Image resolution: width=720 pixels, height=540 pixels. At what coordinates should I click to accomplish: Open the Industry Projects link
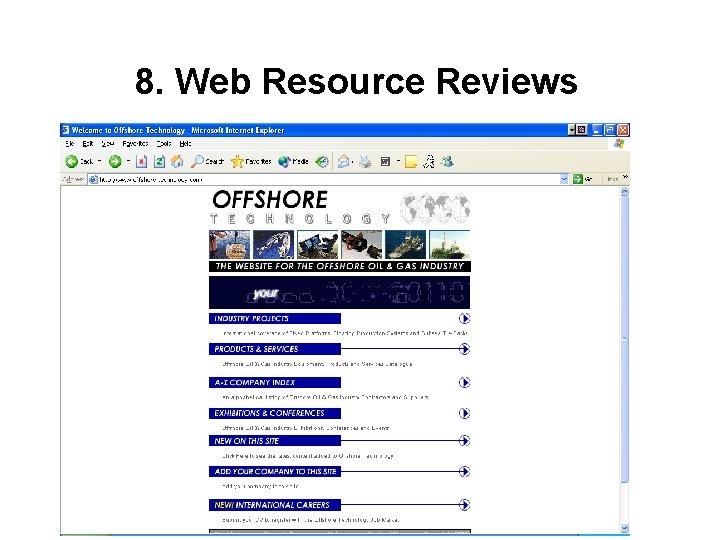click(x=275, y=318)
